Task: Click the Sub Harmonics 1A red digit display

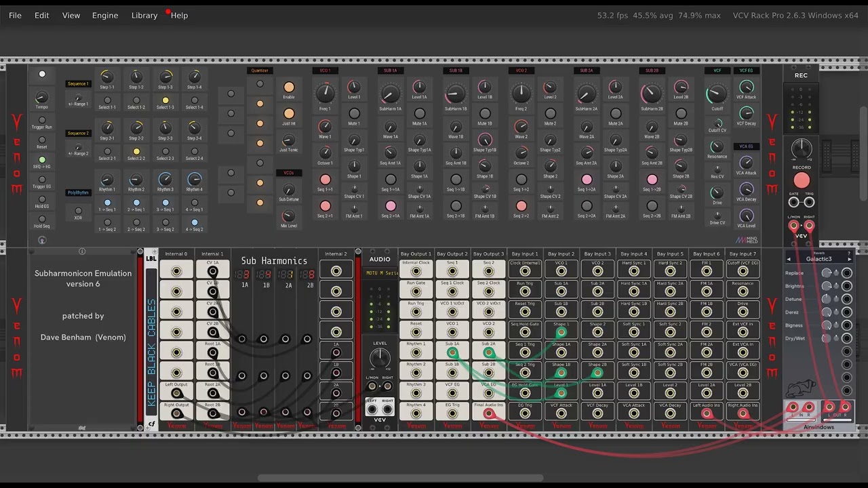Action: (x=242, y=274)
